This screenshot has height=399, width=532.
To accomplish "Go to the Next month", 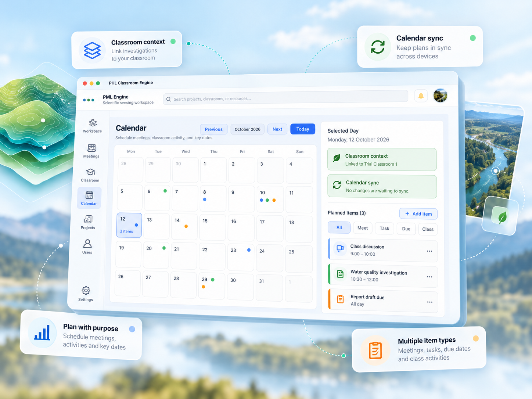I will [x=277, y=129].
